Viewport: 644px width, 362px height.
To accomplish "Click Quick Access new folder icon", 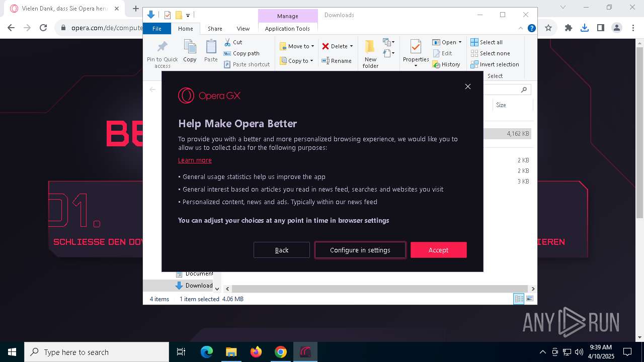I will [x=178, y=15].
